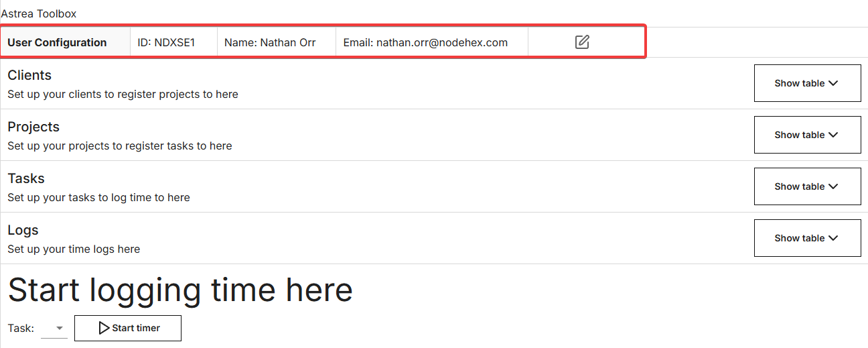Click the Astrea Toolbox title
The width and height of the screenshot is (868, 348).
pos(39,13)
